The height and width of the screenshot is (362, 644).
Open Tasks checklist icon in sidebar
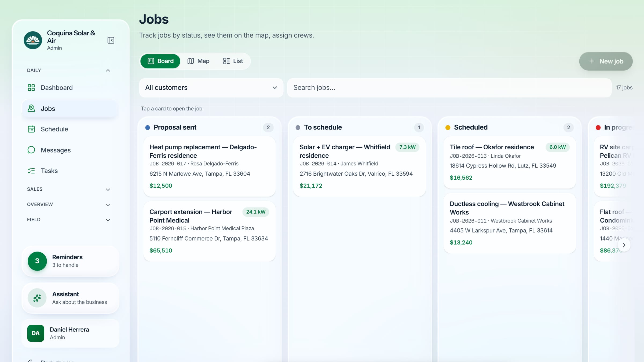point(31,171)
